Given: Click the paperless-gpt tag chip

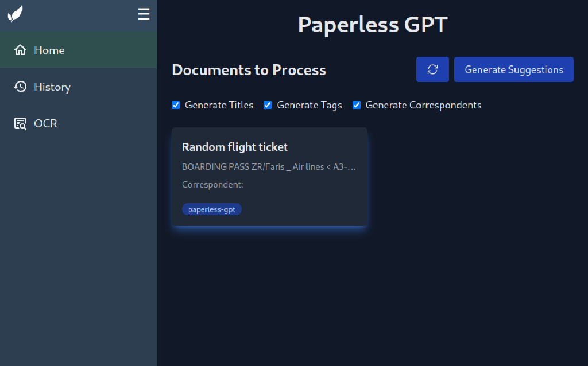Looking at the screenshot, I should 212,209.
